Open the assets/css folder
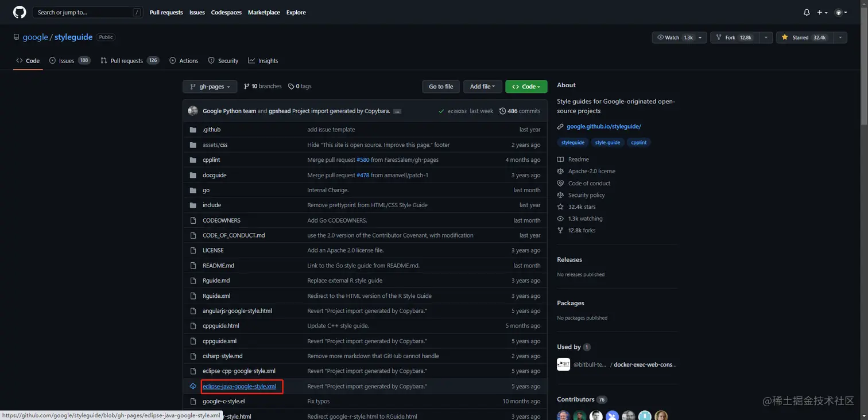This screenshot has width=868, height=420. (215, 145)
